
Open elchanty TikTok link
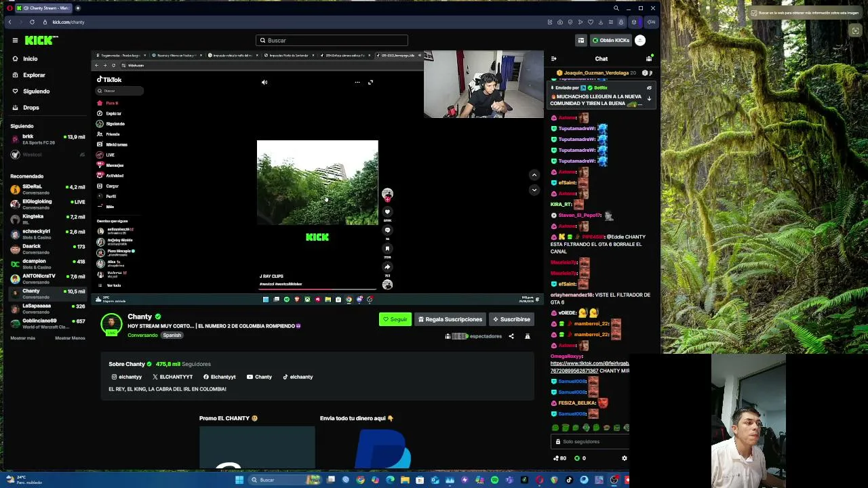click(x=298, y=377)
